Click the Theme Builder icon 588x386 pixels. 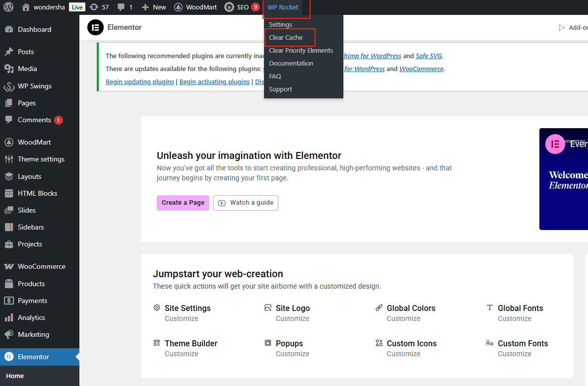(157, 343)
